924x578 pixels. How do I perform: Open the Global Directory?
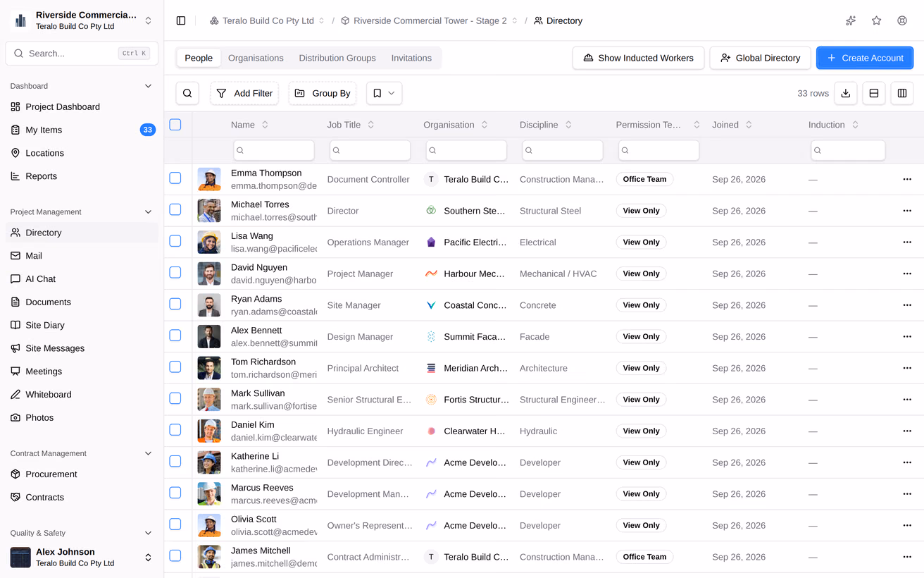(x=760, y=58)
